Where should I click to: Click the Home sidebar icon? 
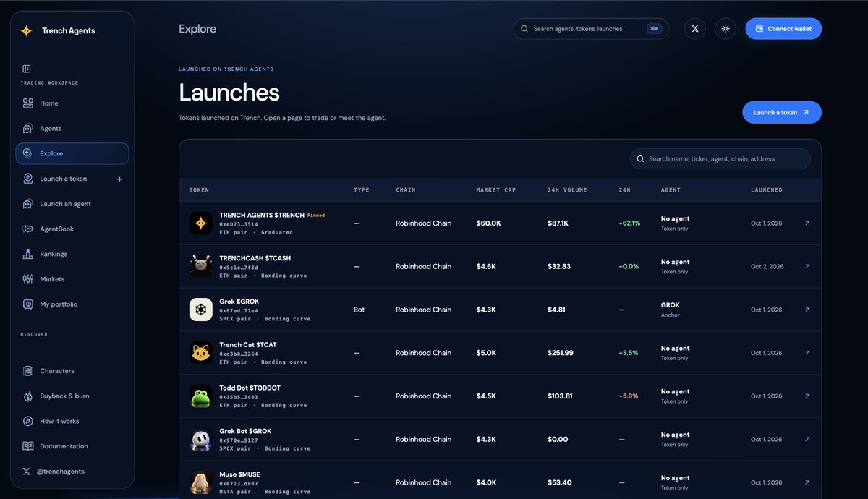27,103
